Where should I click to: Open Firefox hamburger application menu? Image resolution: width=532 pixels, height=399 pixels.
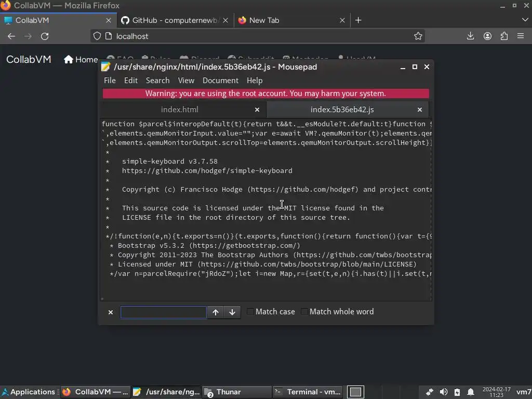(x=521, y=36)
